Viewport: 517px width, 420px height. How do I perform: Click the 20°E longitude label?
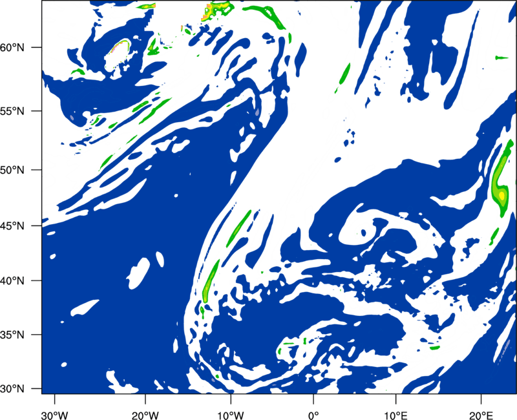click(481, 415)
